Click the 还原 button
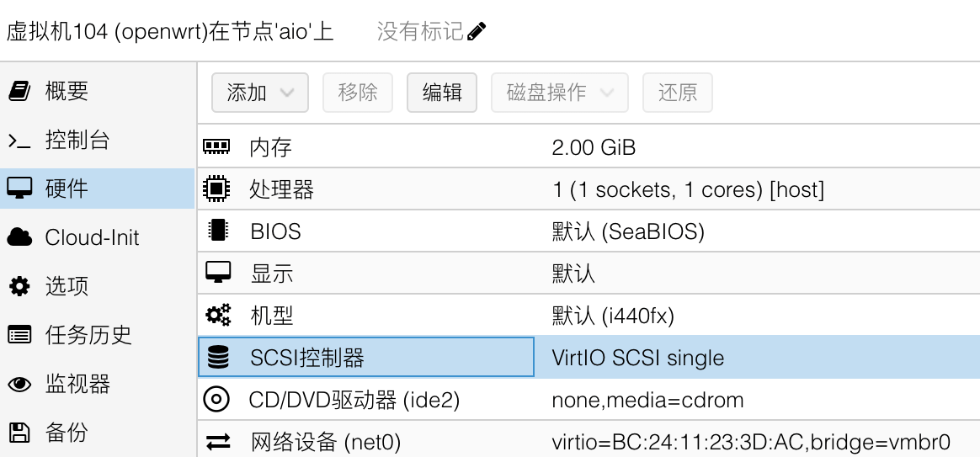This screenshot has height=457, width=980. click(677, 93)
